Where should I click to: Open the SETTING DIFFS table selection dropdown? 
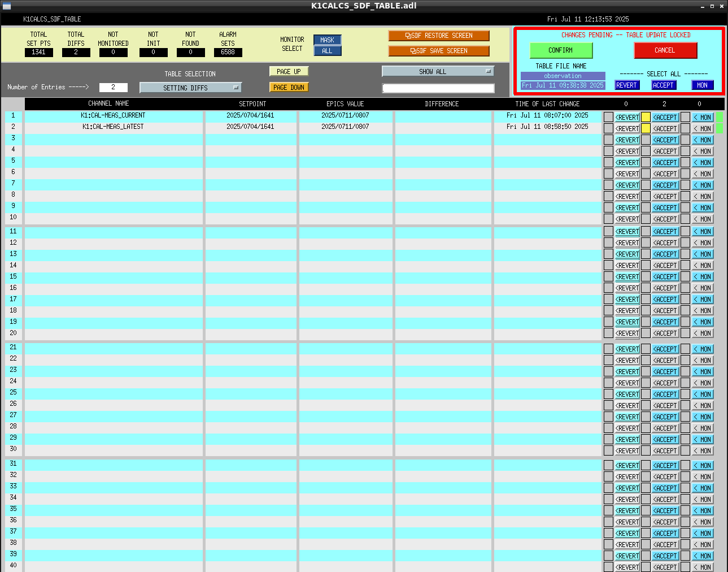190,88
